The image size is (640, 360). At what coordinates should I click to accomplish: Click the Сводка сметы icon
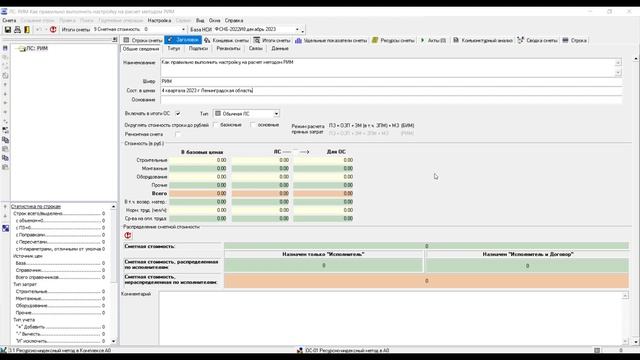click(521, 40)
